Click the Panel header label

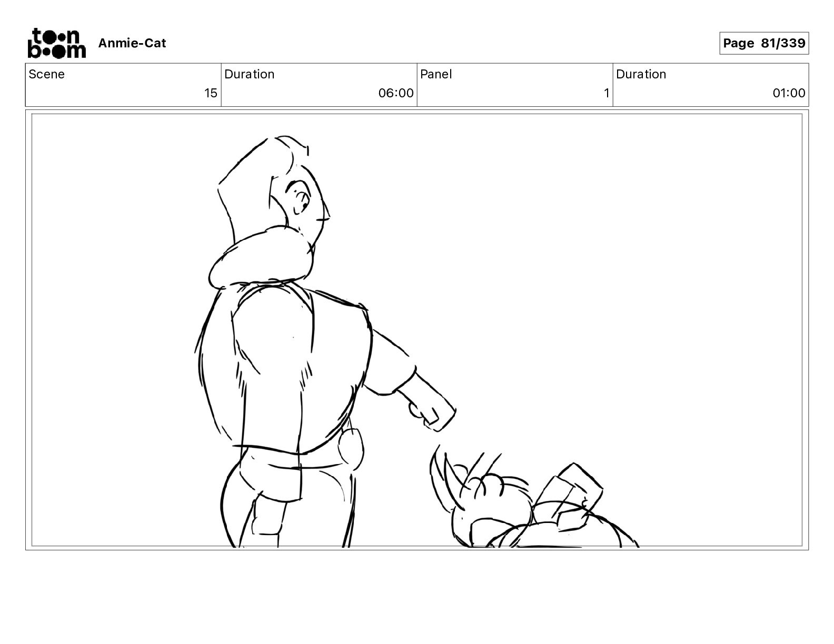pos(436,74)
